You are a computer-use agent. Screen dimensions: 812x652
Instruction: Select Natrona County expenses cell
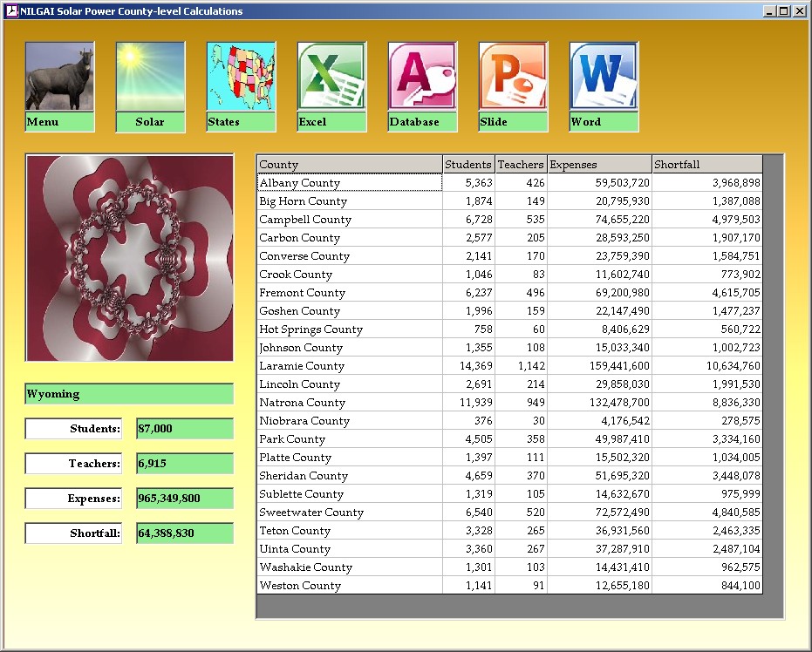coord(599,403)
